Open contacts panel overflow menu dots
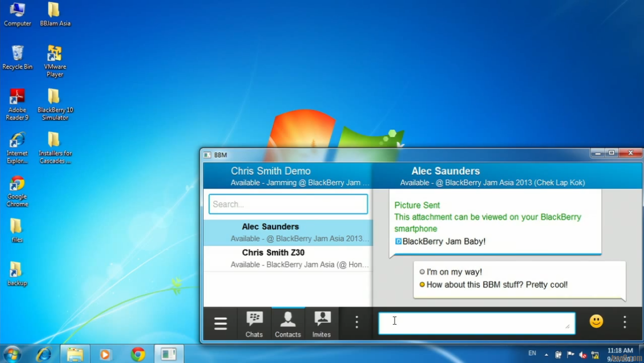Screen dimensions: 644x363 tap(357, 323)
